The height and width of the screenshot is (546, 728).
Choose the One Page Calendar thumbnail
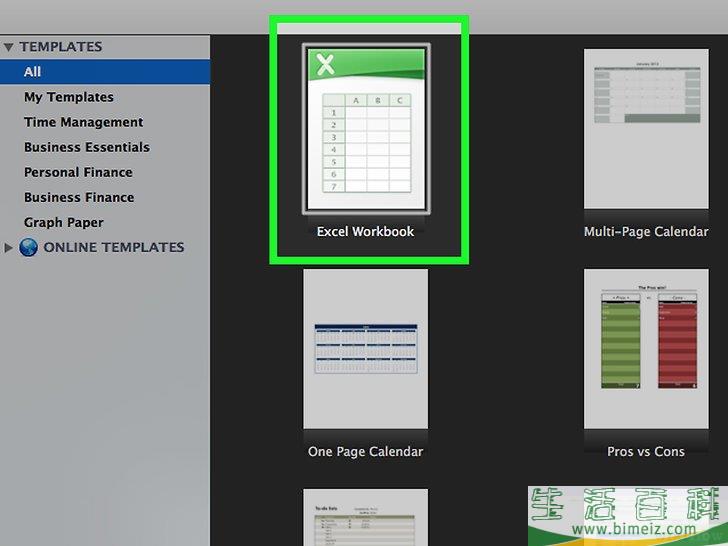(x=366, y=349)
